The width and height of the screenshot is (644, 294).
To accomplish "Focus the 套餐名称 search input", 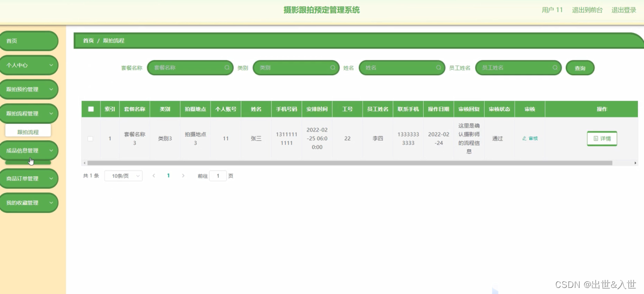I will pyautogui.click(x=190, y=68).
